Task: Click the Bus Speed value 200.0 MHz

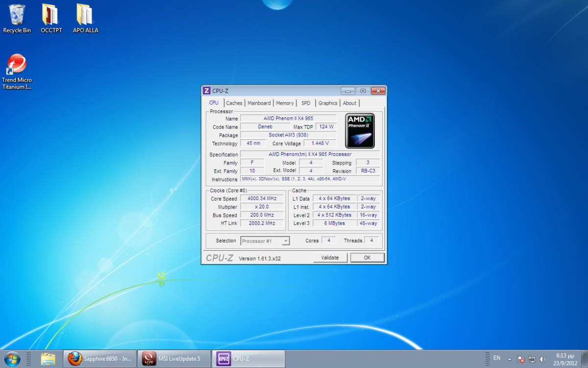Action: 262,215
